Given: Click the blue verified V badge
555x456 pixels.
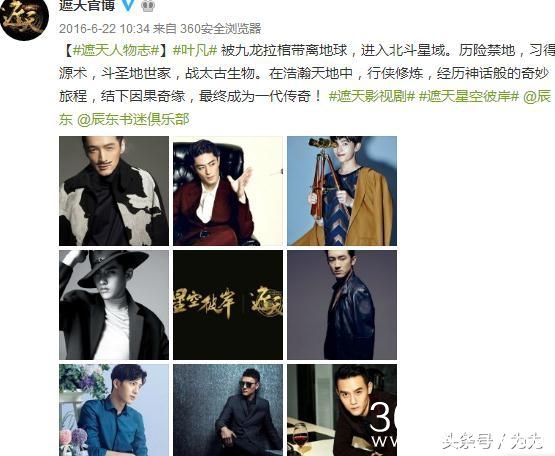Looking at the screenshot, I should 128,5.
